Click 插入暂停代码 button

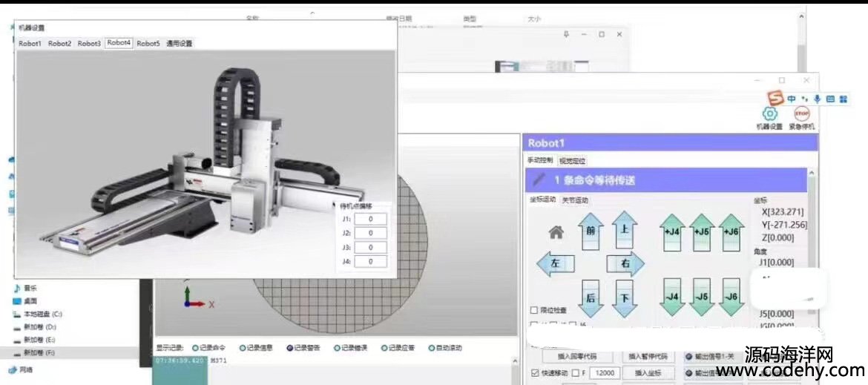[x=649, y=356]
